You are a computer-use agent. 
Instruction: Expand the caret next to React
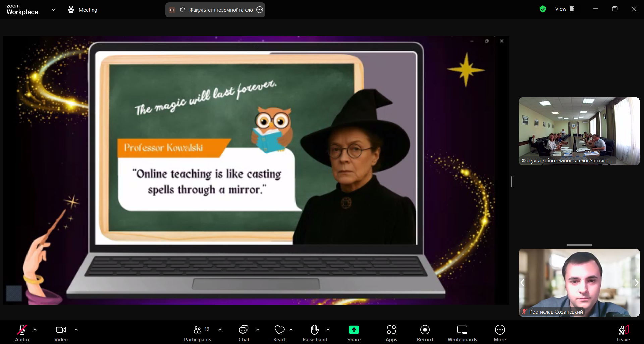pyautogui.click(x=291, y=330)
